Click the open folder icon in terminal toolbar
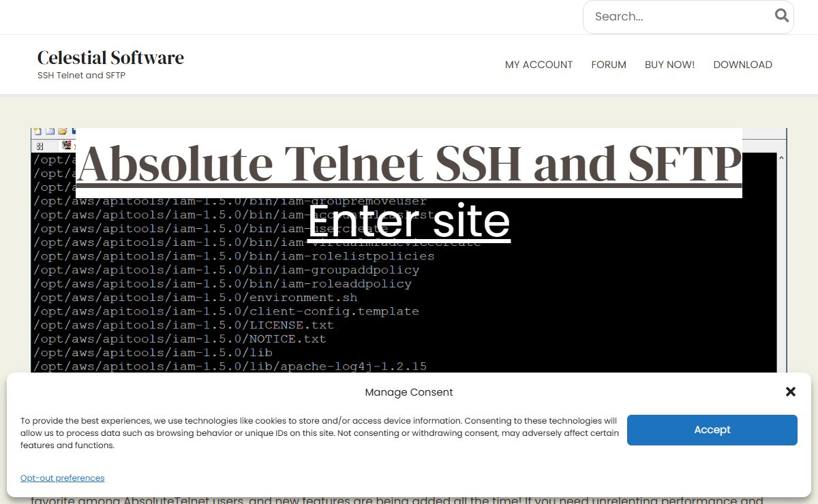The image size is (818, 504). coord(62,131)
